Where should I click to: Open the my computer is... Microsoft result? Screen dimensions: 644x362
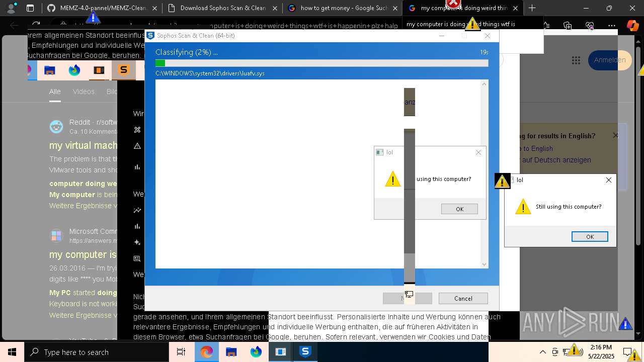(x=83, y=254)
